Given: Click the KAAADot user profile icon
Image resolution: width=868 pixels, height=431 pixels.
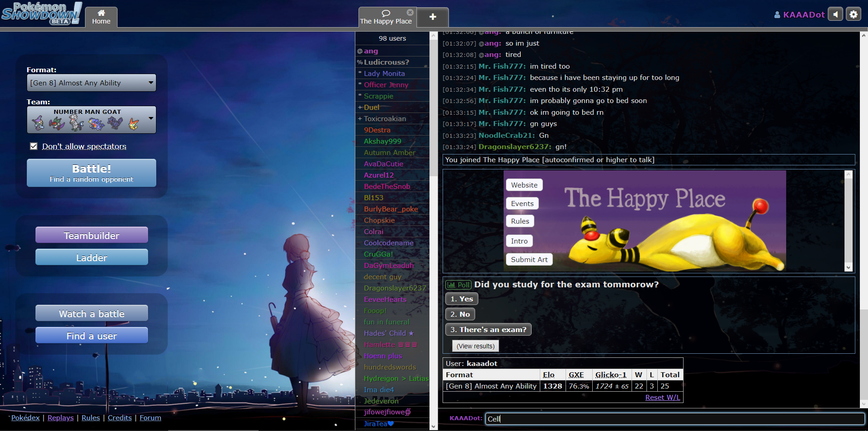Looking at the screenshot, I should click(x=777, y=15).
